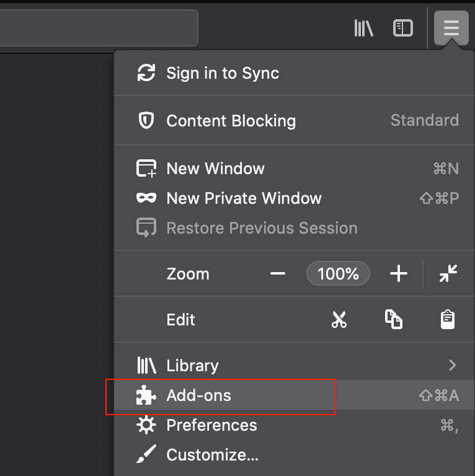Open a New Window

(215, 169)
